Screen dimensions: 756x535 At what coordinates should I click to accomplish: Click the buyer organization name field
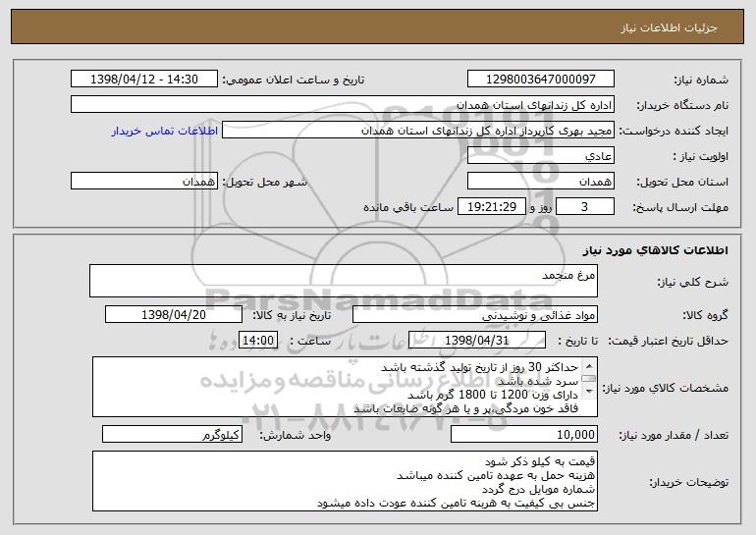343,105
